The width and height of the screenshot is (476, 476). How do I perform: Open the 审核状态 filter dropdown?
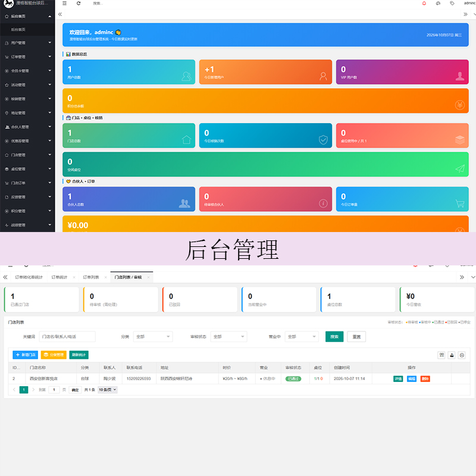(x=228, y=337)
